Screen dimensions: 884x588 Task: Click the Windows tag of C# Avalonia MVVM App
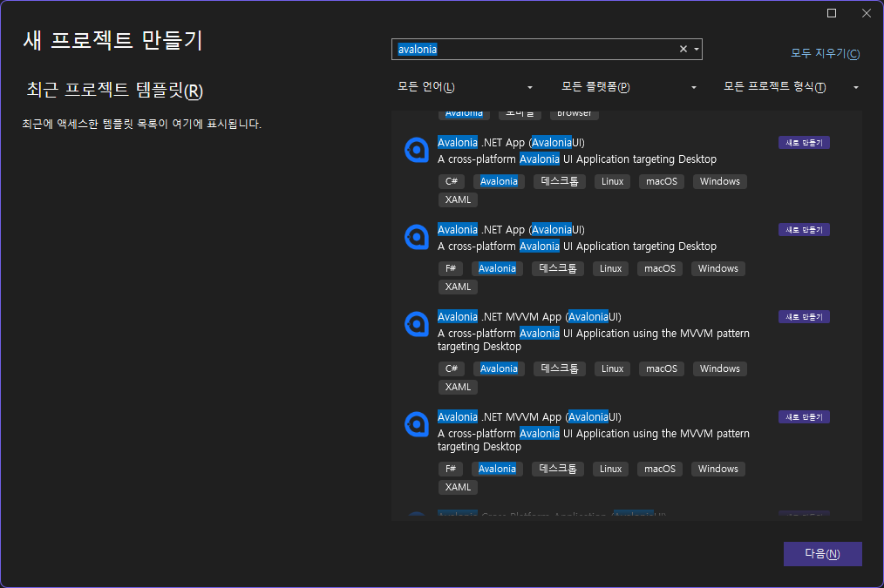pos(720,368)
